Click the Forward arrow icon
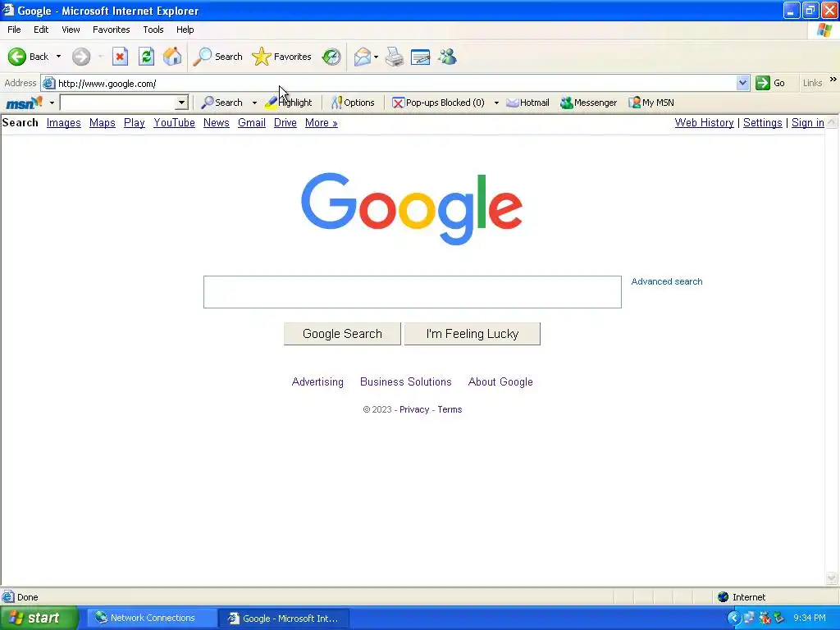This screenshot has width=840, height=630. click(x=81, y=57)
